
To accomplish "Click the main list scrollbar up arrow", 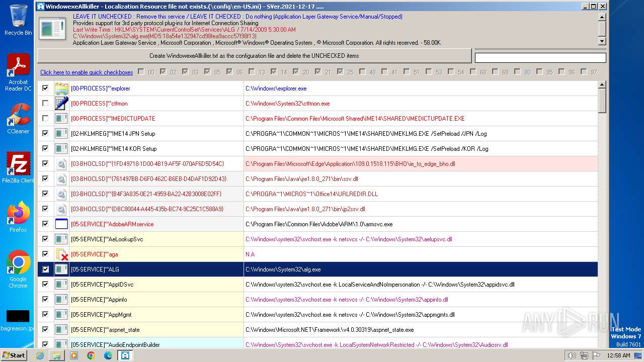I will pos(602,84).
